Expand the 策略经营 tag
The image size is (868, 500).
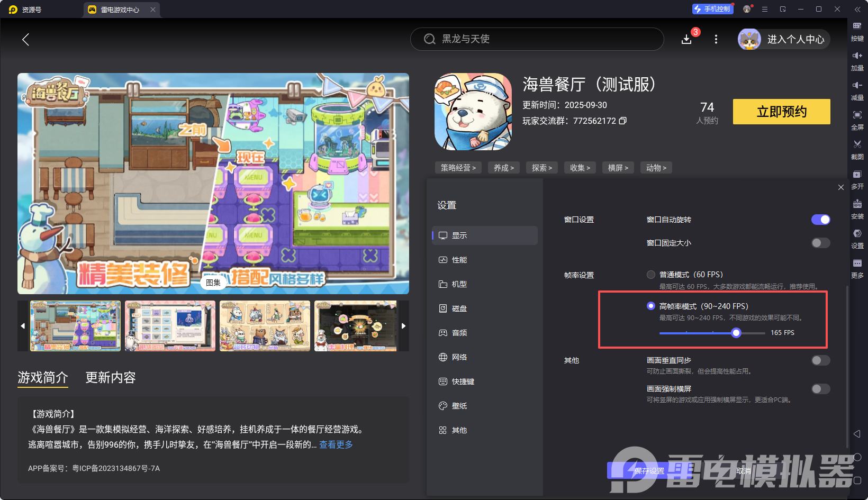(x=458, y=168)
